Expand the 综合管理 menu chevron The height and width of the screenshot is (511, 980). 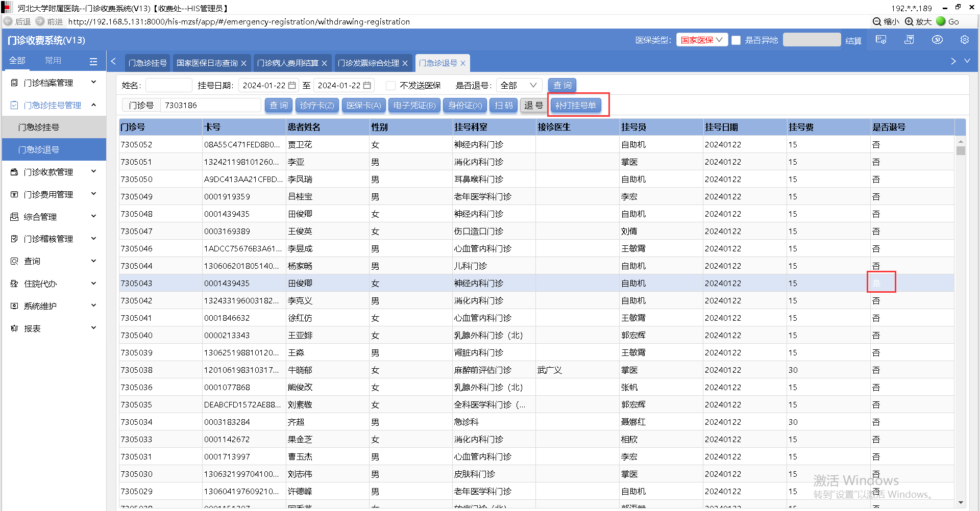(x=93, y=216)
